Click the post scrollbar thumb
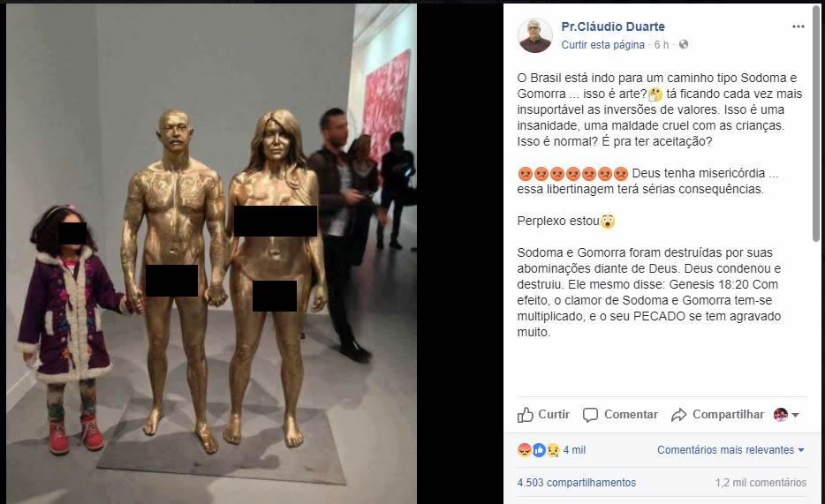Viewport: 825px width, 504px height. 816,125
